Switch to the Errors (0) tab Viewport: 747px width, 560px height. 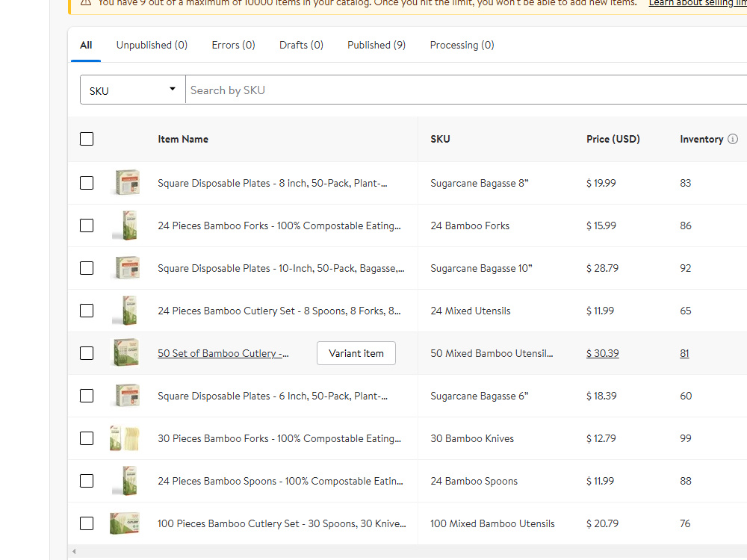pos(233,46)
